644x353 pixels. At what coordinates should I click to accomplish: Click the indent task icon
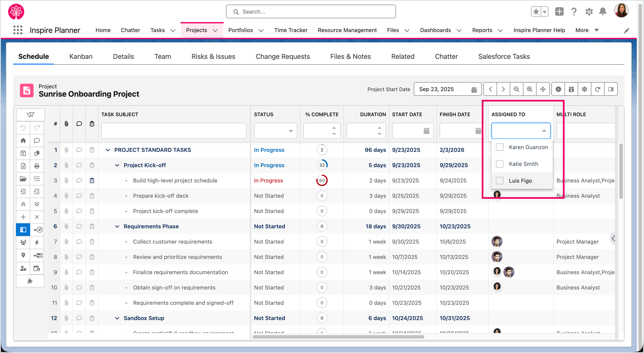point(37,192)
